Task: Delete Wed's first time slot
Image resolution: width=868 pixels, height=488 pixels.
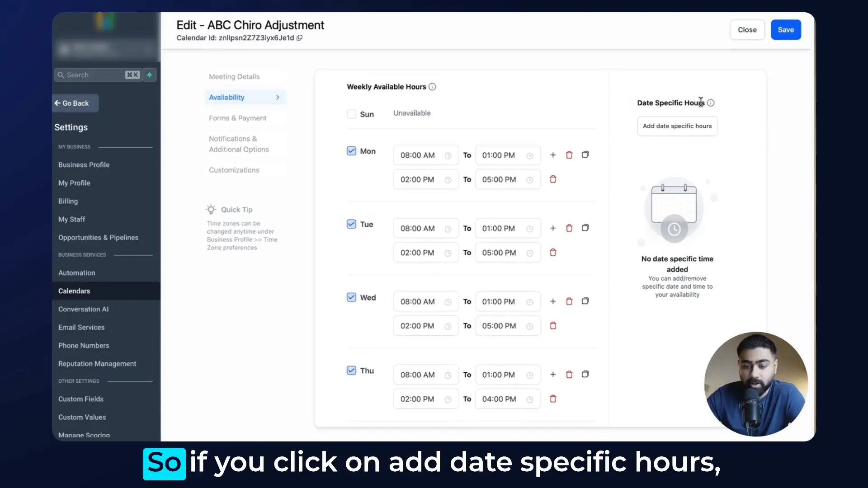Action: click(569, 301)
